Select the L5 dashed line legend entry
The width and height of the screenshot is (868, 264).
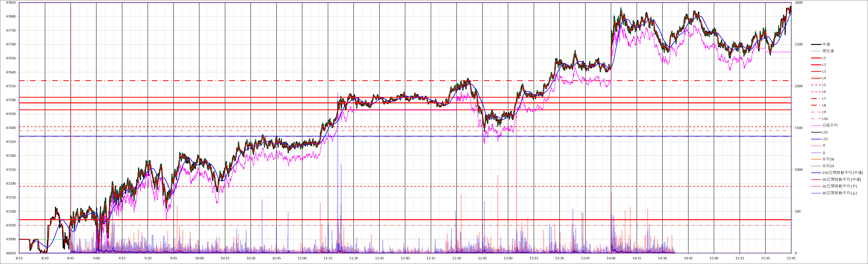(824, 85)
